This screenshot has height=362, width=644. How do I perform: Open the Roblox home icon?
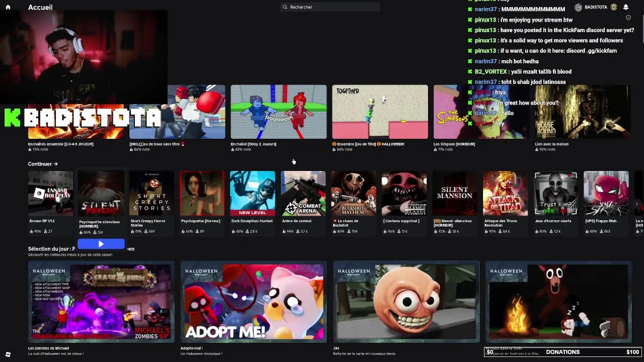(x=8, y=7)
